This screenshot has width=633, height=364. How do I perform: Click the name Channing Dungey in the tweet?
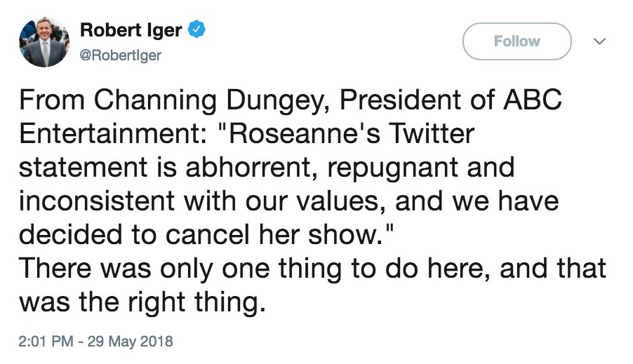[209, 100]
